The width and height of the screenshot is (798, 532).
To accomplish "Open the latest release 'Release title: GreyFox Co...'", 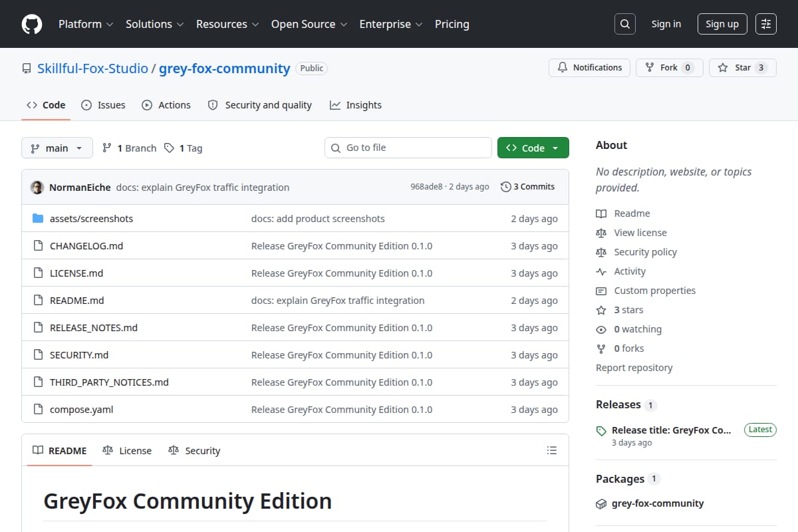I will [x=672, y=430].
